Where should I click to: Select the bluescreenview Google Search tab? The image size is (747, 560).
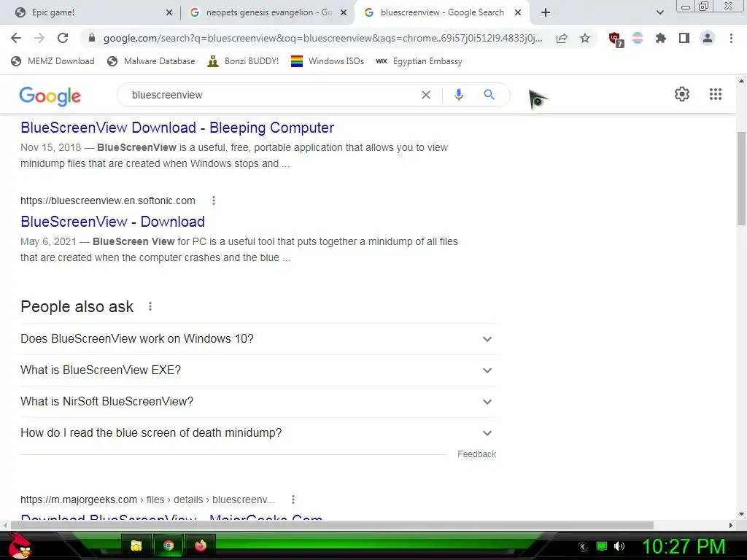click(x=441, y=13)
